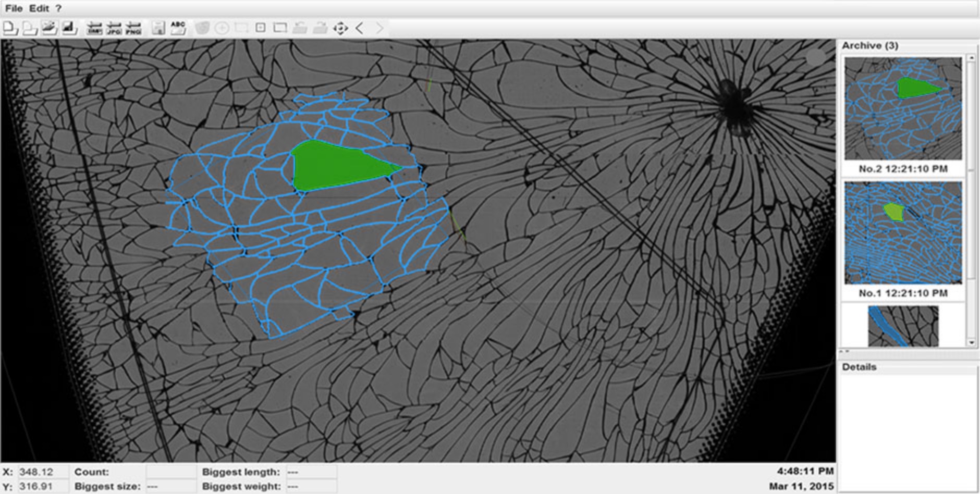
Task: Open an existing image file
Action: pos(30,29)
